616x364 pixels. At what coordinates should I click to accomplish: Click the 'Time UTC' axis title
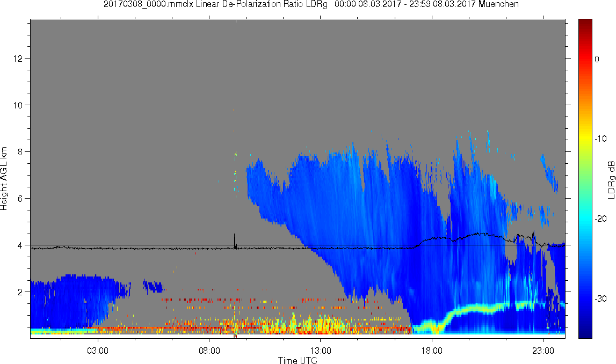point(298,360)
